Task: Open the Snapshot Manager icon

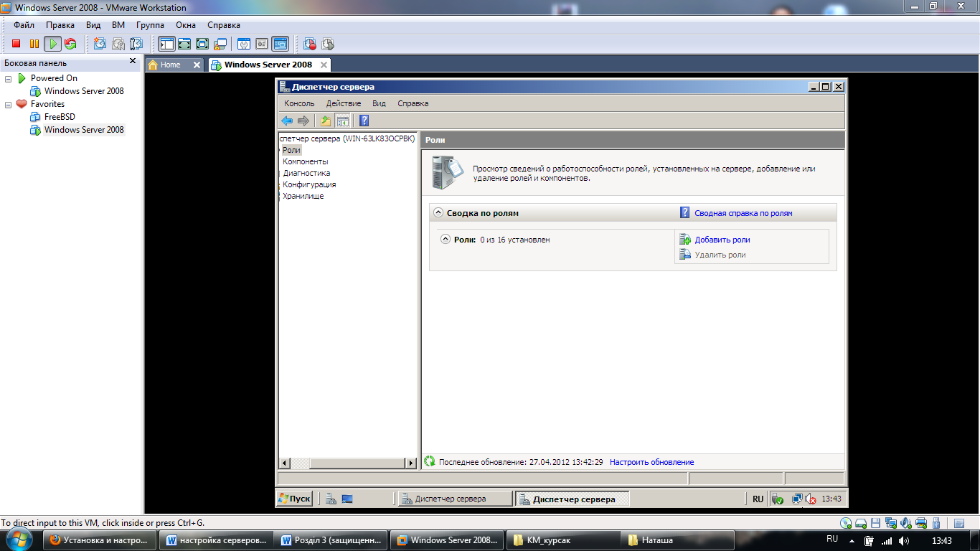Action: (136, 44)
